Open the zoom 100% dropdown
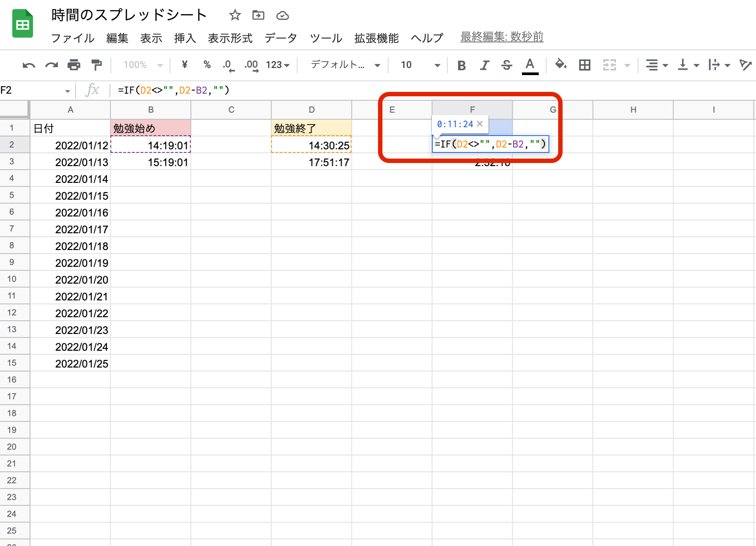The width and height of the screenshot is (756, 546). [143, 65]
